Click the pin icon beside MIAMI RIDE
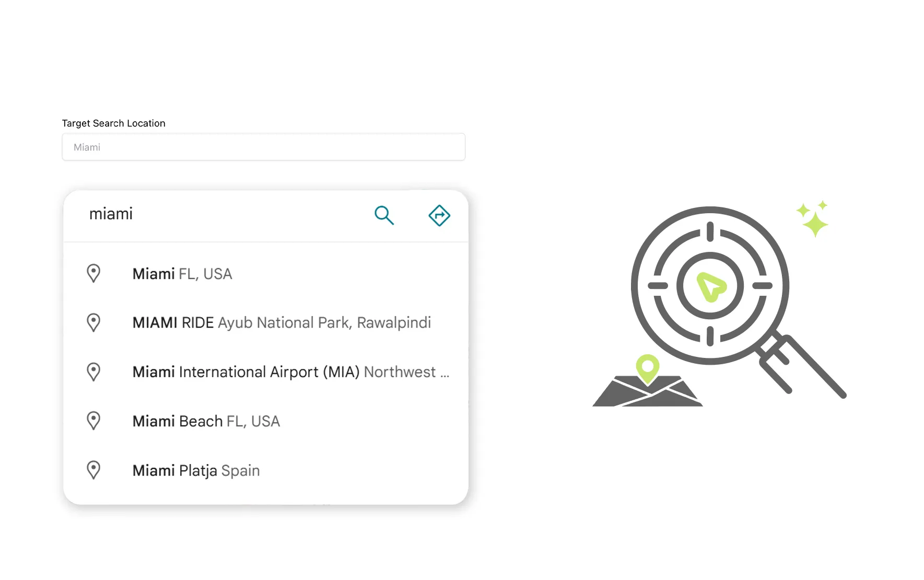Screen dimensions: 924x580 (93, 322)
